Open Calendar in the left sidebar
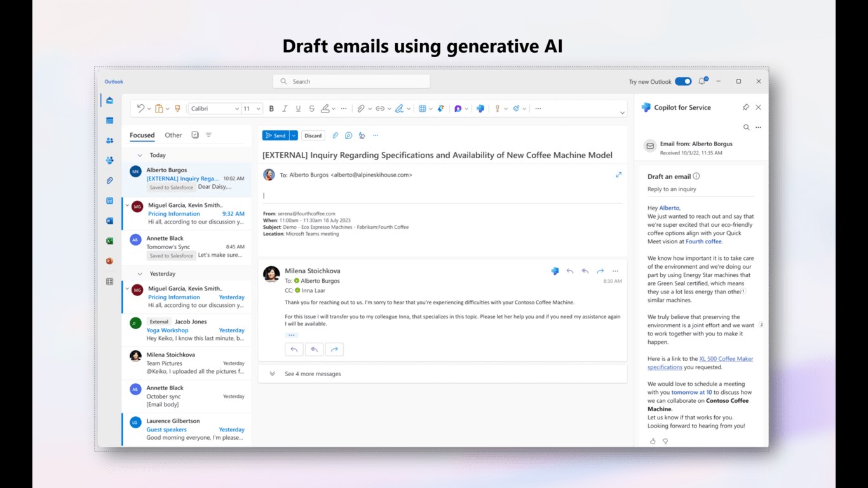Screen dimensions: 868x488 point(110,120)
